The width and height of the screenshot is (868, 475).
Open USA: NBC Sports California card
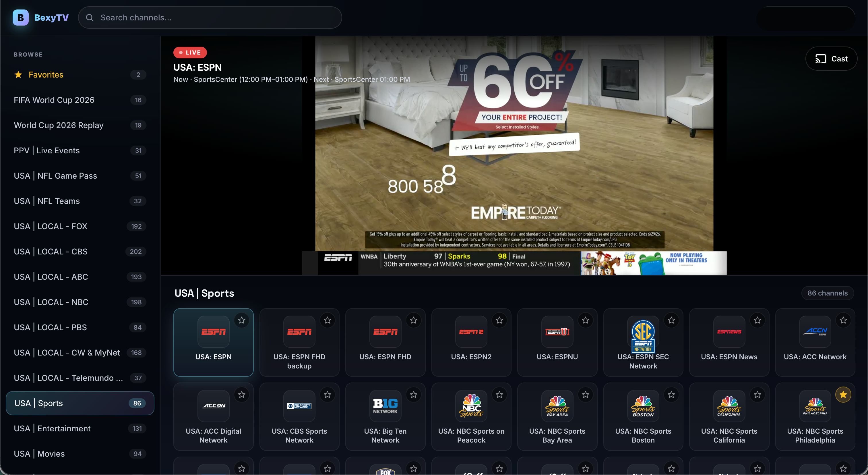(x=729, y=417)
